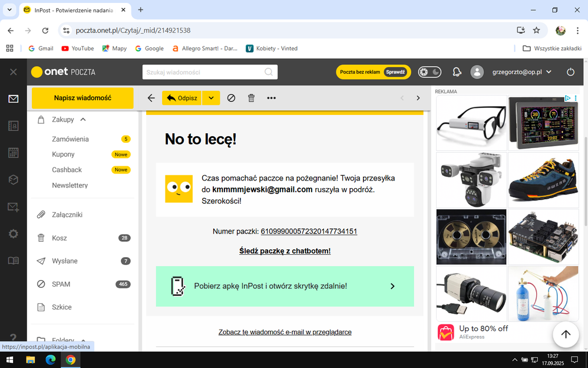Click the scroll-to-top arrow button
Screen dimensions: 588x368
pos(566,334)
